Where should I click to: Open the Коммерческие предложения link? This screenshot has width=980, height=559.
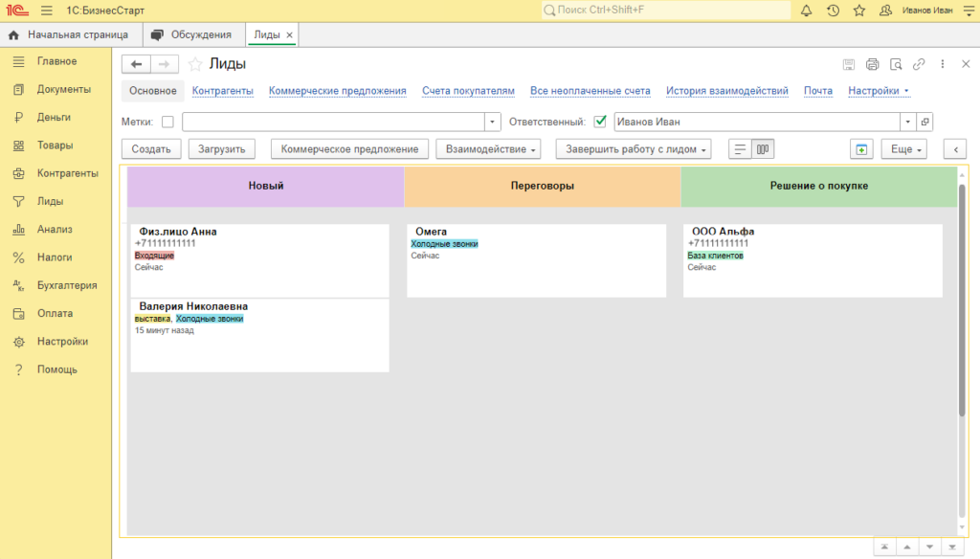(x=338, y=91)
